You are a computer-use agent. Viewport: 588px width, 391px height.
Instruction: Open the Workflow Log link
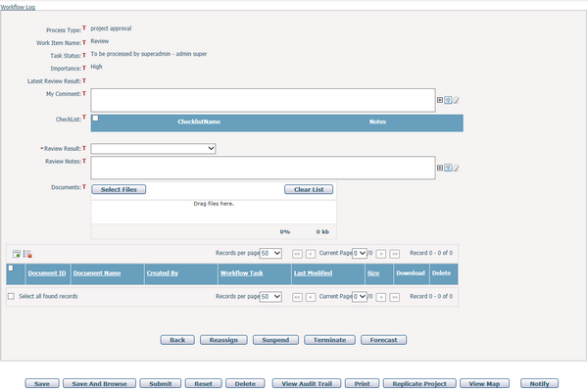[18, 7]
